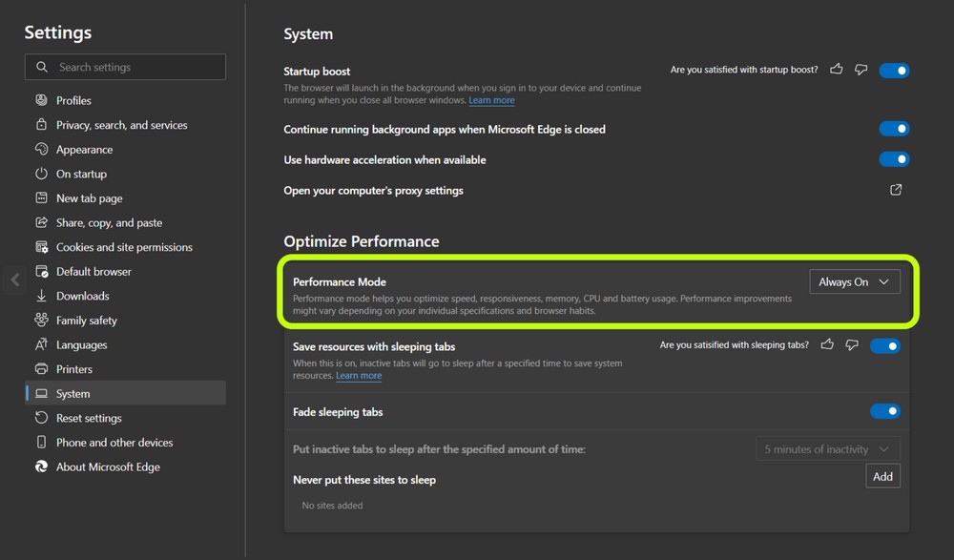Toggle hardware acceleration switch
Viewport: 954px width, 560px height.
pos(894,159)
